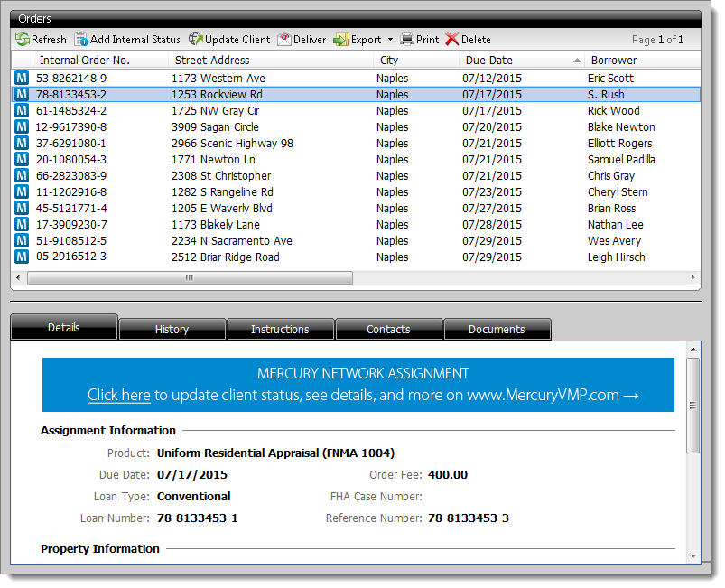Click the Details tab
This screenshot has height=588, width=725.
(64, 328)
